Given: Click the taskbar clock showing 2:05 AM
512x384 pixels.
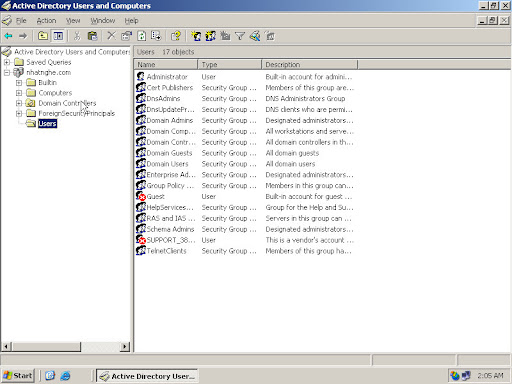Looking at the screenshot, I should coord(490,376).
